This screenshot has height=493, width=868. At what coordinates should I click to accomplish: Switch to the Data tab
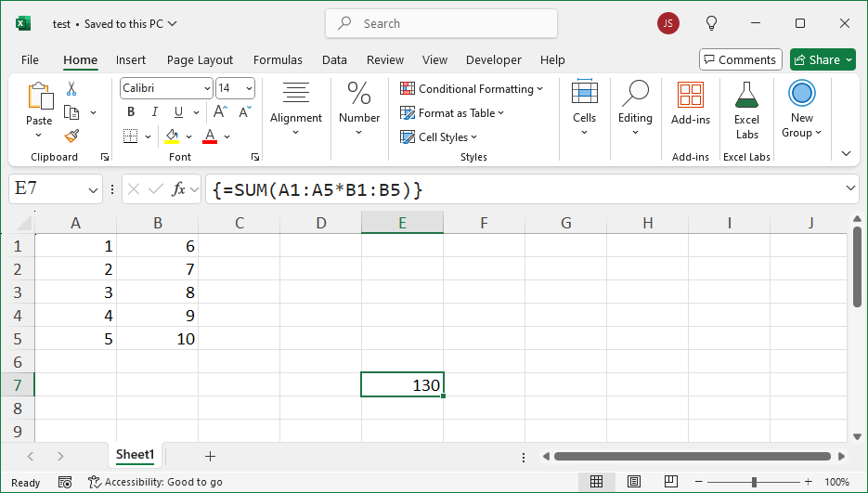(x=334, y=59)
